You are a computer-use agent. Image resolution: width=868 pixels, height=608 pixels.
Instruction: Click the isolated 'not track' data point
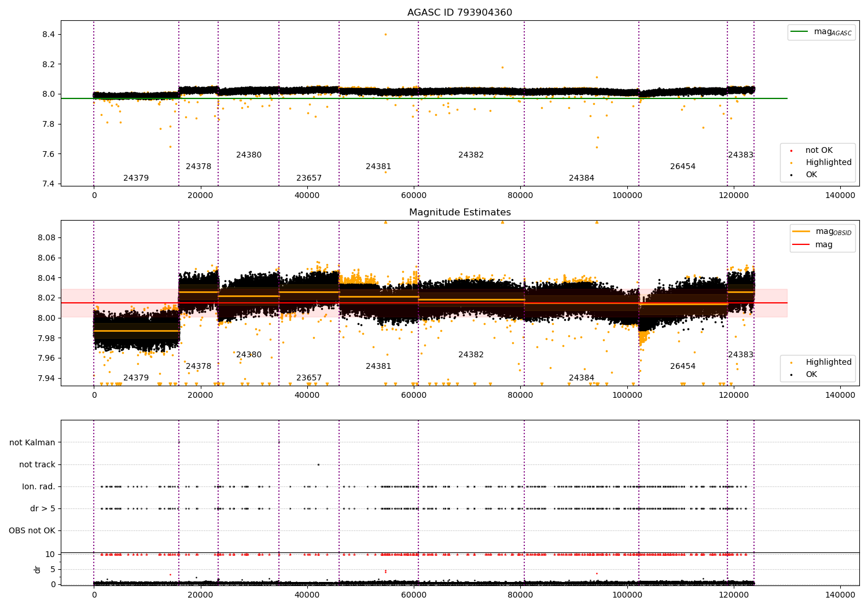318,464
